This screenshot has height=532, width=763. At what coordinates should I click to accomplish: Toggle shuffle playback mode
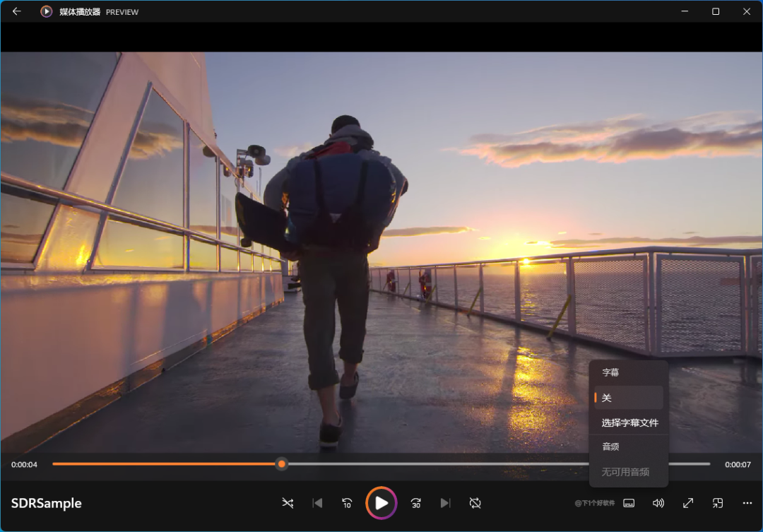(x=288, y=503)
